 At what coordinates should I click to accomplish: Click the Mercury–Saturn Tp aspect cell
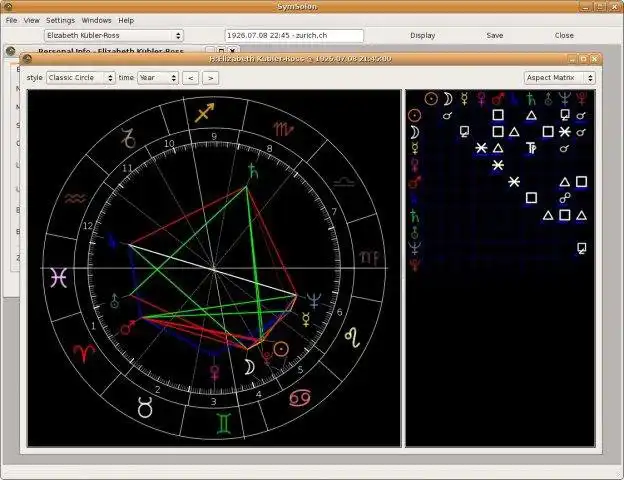tap(531, 148)
